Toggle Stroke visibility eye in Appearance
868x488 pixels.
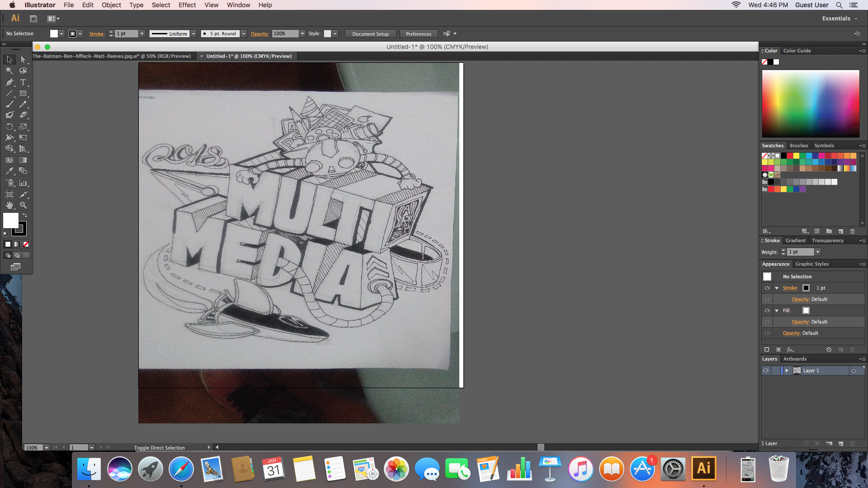(x=767, y=288)
